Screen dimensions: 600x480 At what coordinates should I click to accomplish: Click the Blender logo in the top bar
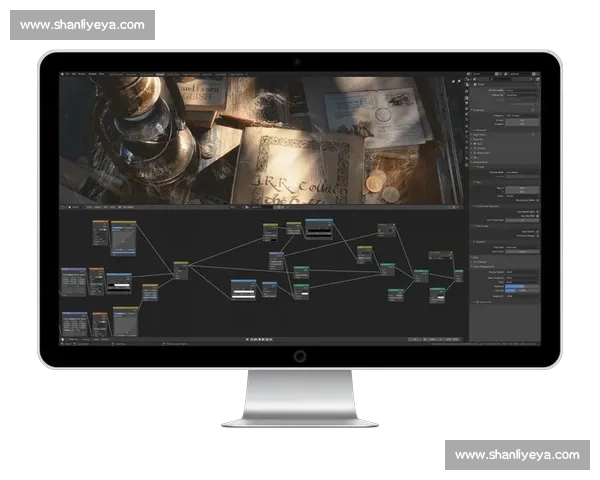click(x=63, y=74)
